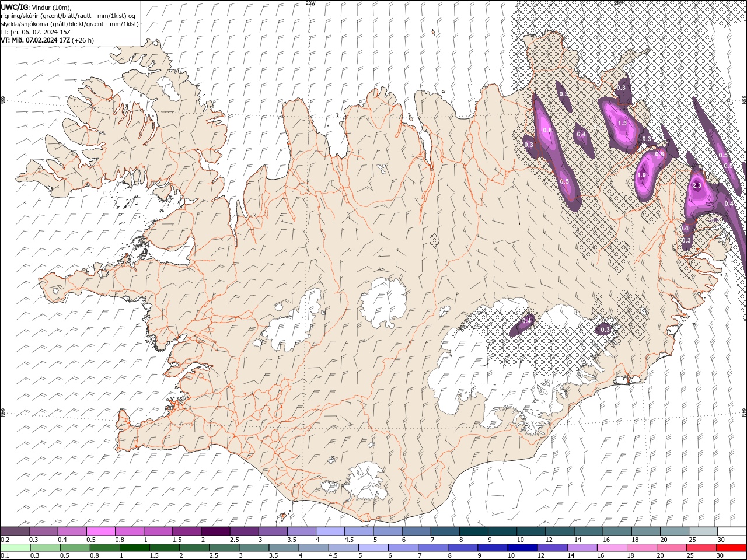Click the valid time 'VT: Mið. 07.02.2024 17Z (+26 h)'
The image size is (747, 560).
tap(47, 40)
